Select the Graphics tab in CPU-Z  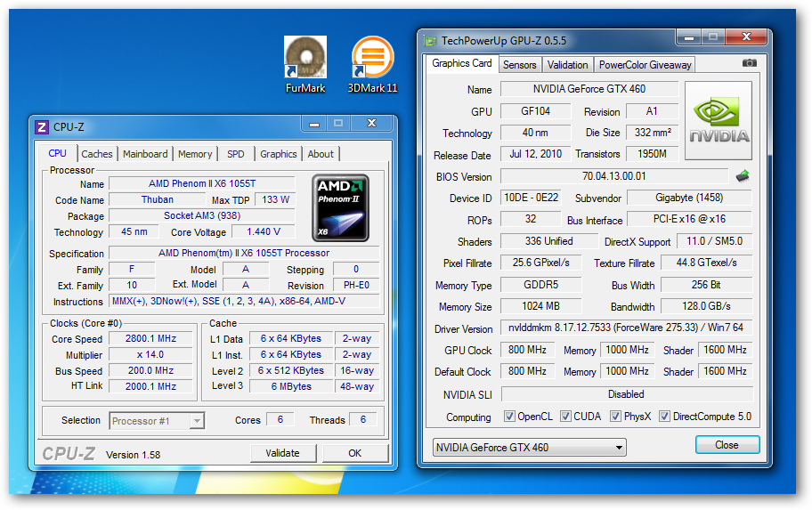click(x=279, y=154)
